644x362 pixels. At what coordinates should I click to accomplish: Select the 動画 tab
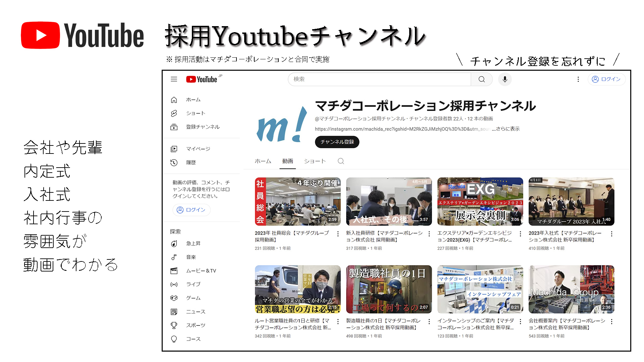tap(287, 161)
